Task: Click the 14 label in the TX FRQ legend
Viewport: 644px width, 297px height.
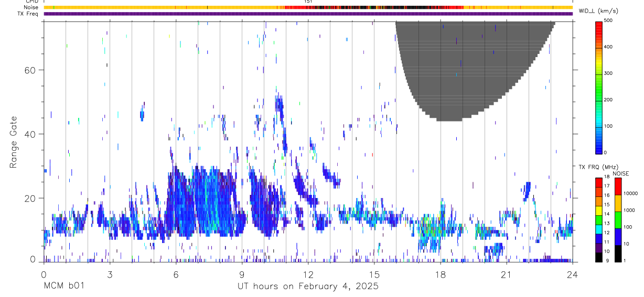Action: [607, 214]
